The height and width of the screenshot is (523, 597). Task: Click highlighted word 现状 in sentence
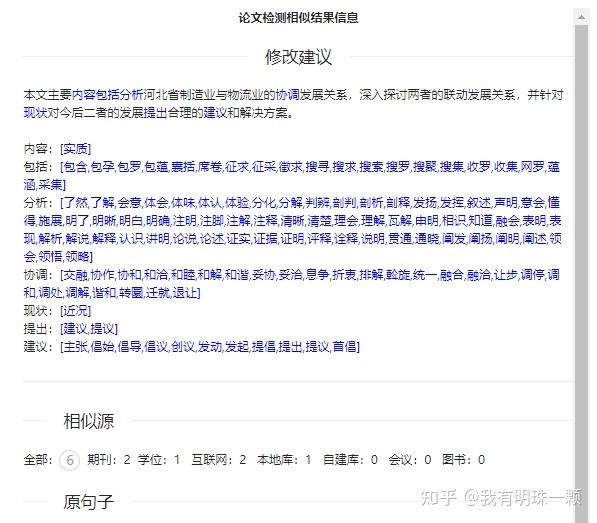(35, 113)
